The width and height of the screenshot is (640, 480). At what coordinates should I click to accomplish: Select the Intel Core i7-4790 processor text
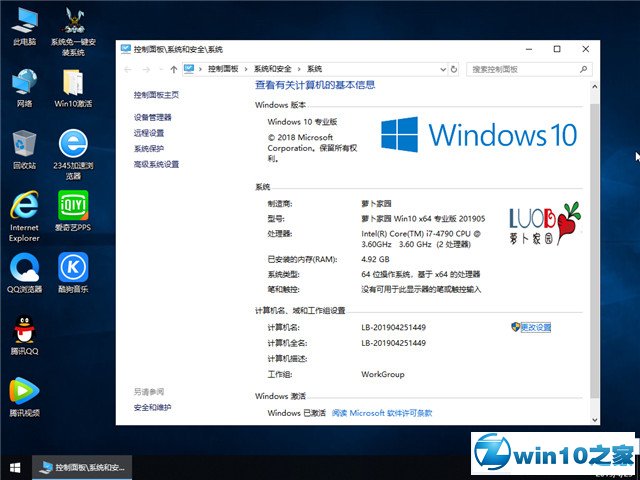point(421,239)
